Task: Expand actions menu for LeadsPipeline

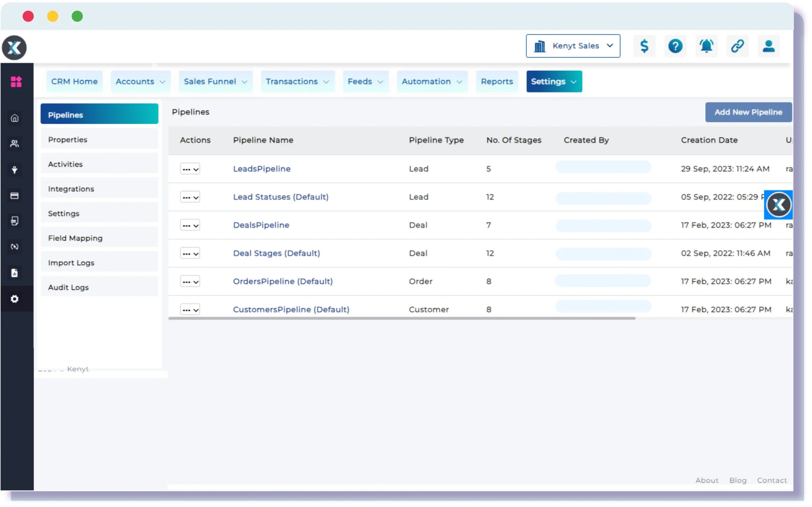Action: coord(190,169)
